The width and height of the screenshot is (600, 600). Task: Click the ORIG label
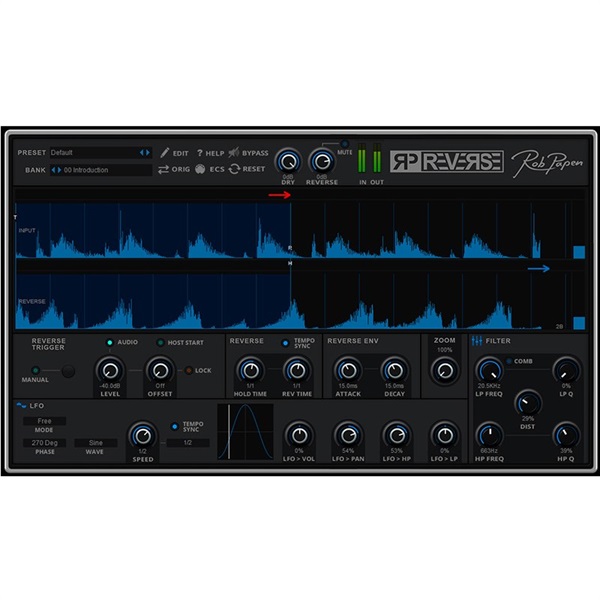(181, 169)
